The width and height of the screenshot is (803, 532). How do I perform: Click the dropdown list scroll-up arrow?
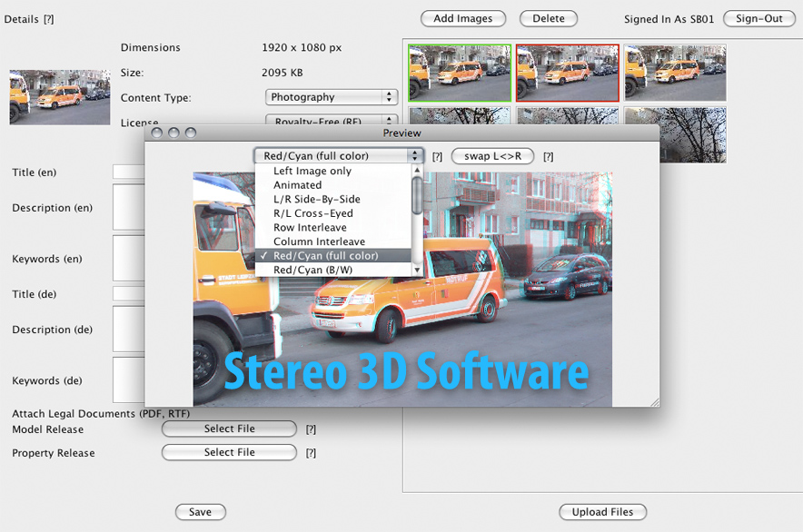(x=417, y=170)
